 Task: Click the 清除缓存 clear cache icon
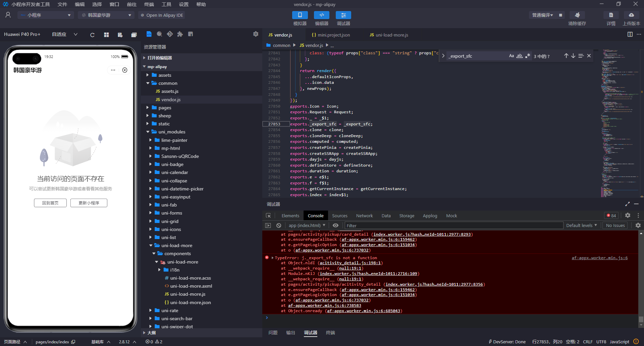tap(577, 15)
